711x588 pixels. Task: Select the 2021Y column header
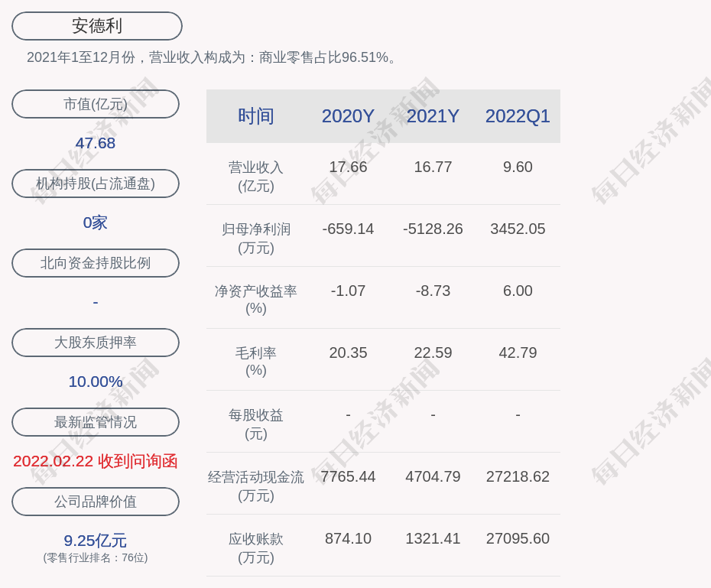tap(433, 116)
